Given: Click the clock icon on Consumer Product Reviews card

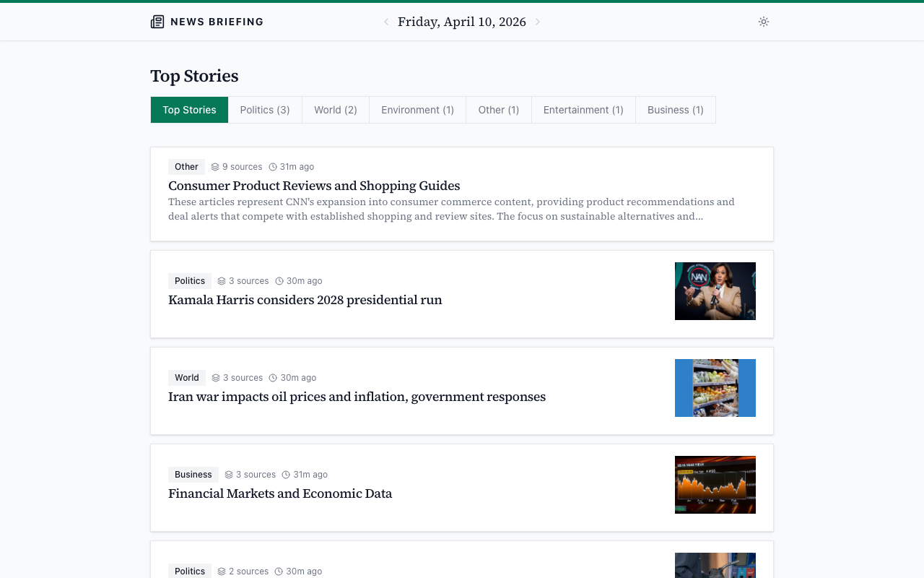Looking at the screenshot, I should [273, 167].
